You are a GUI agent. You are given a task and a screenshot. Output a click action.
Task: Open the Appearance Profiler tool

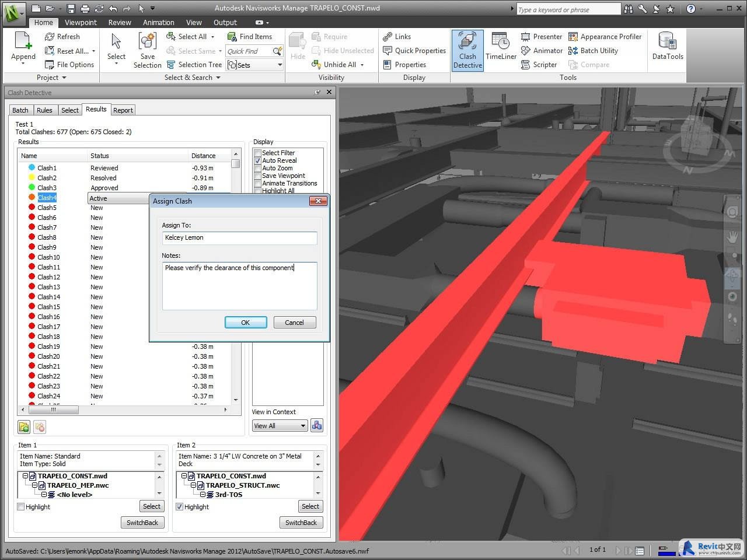(x=605, y=37)
